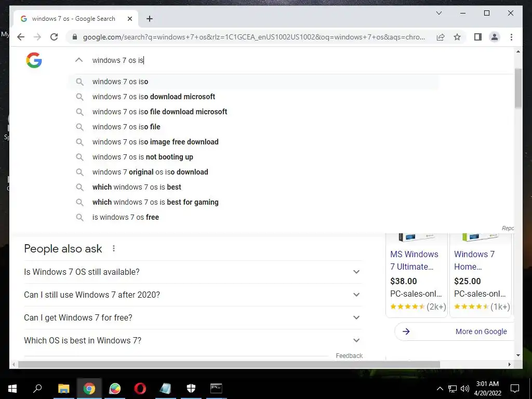Open People also ask three-dot options
The width and height of the screenshot is (532, 399).
(x=114, y=249)
